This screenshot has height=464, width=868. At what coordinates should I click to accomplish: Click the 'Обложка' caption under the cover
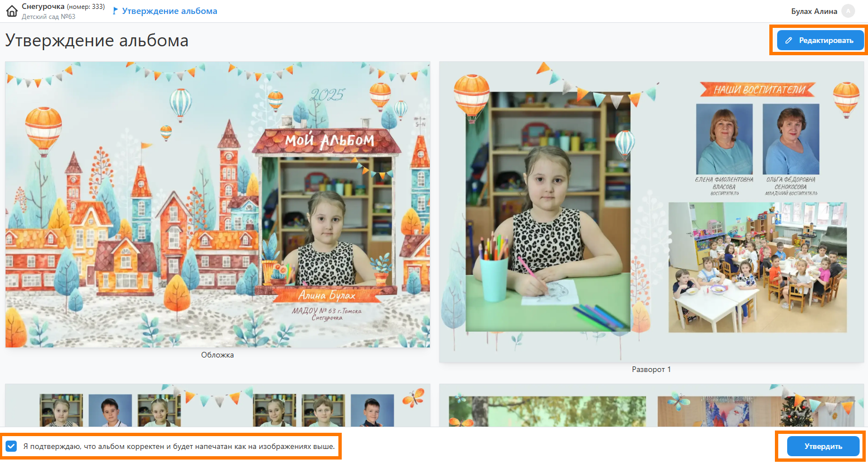tap(217, 355)
